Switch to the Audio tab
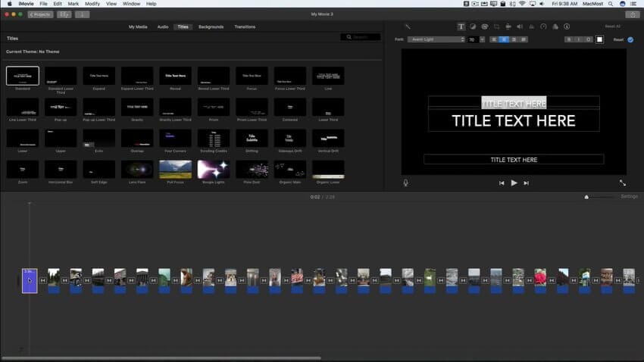 tap(163, 27)
